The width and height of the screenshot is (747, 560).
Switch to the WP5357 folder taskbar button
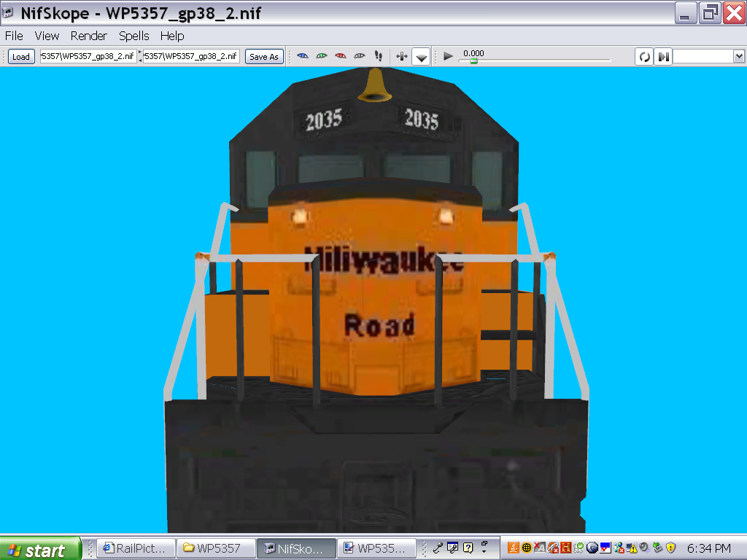point(216,548)
